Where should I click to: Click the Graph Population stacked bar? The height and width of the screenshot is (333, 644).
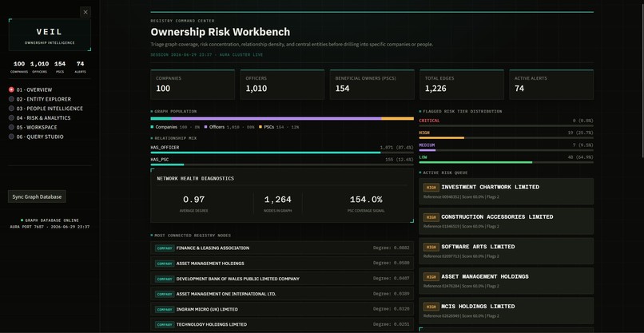[282, 119]
